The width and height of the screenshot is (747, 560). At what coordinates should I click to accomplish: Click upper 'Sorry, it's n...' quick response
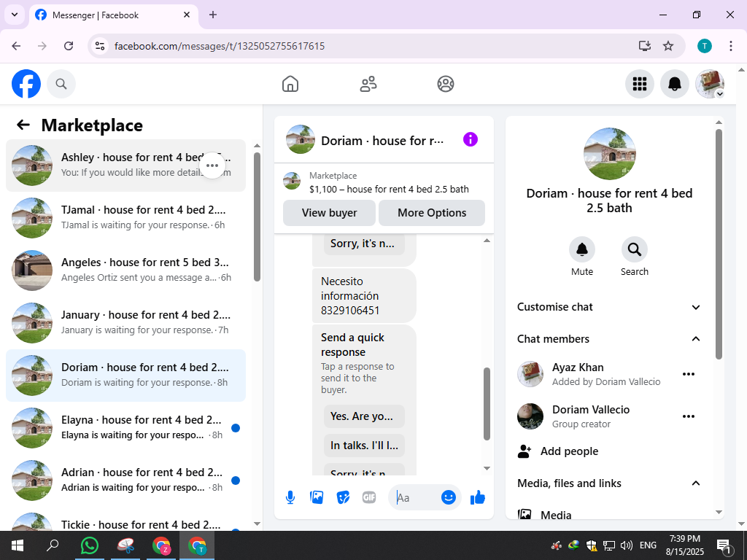364,244
